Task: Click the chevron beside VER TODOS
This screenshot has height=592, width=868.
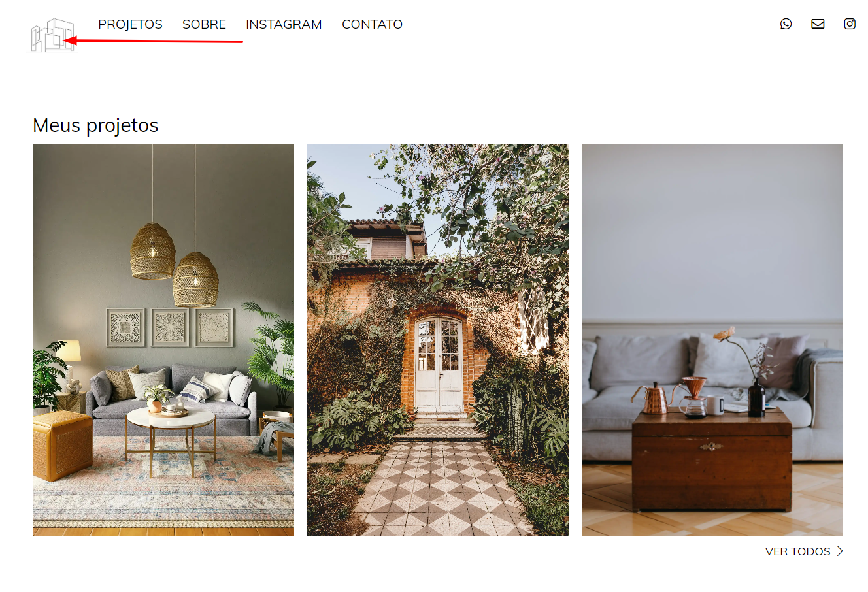Action: (x=840, y=551)
